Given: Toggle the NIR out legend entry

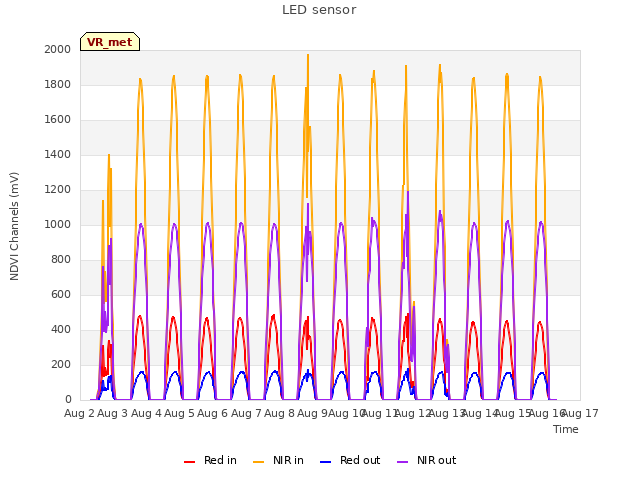Looking at the screenshot, I should pos(427,460).
